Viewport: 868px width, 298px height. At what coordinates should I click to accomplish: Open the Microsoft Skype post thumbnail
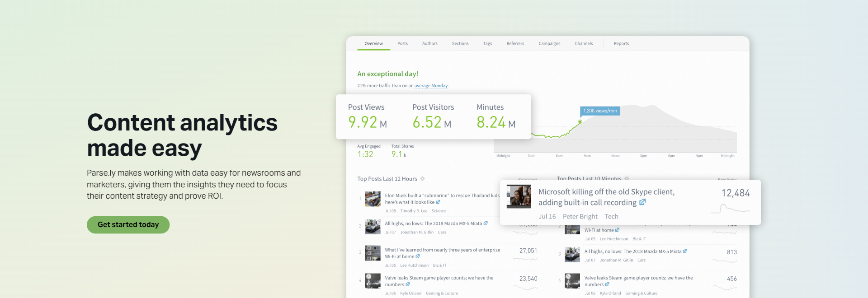point(519,196)
